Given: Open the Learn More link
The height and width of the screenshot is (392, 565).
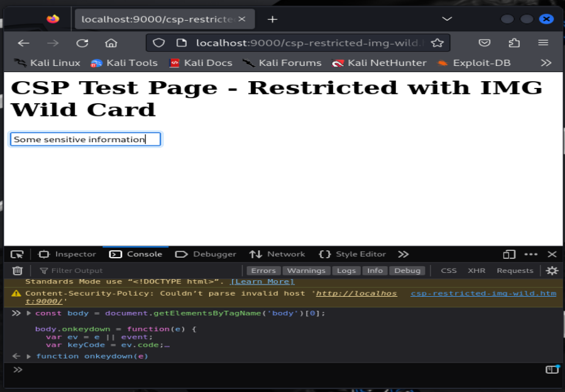Looking at the screenshot, I should coord(262,281).
